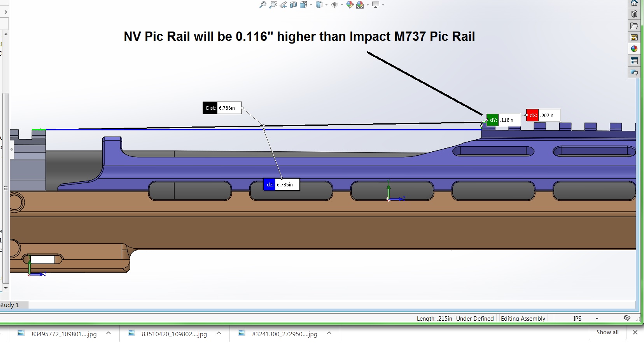Screen dimensions: 644x344
Task: Click the left panel scroll down arrow
Action: coord(5,288)
